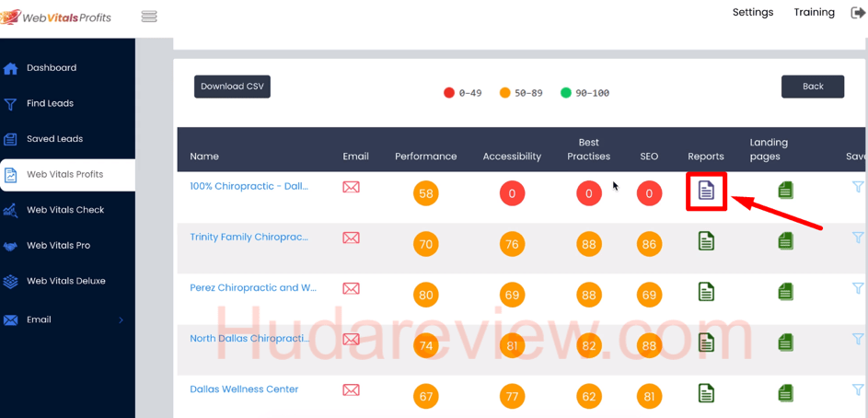
Task: Click the green 90-100 legend dot
Action: (x=565, y=93)
